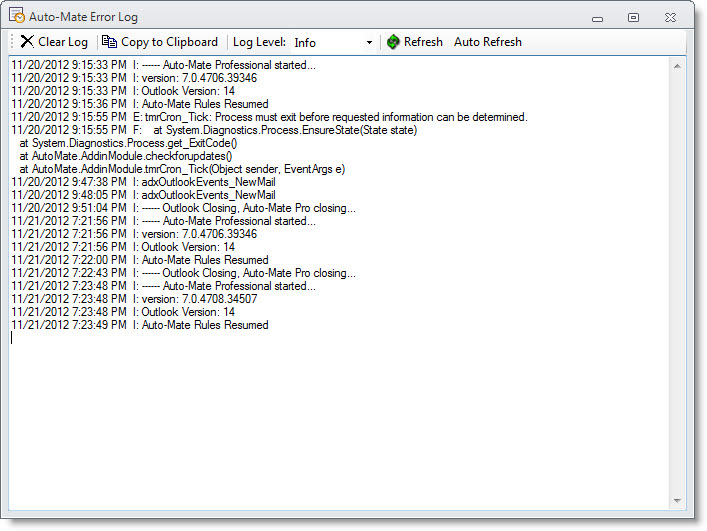Screen dimensions: 707x531
Task: Click the scrollbar up arrow
Action: click(677, 66)
